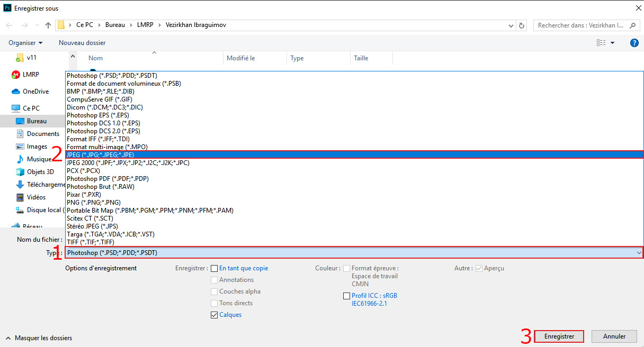Enable En tant que copie checkbox

[214, 268]
